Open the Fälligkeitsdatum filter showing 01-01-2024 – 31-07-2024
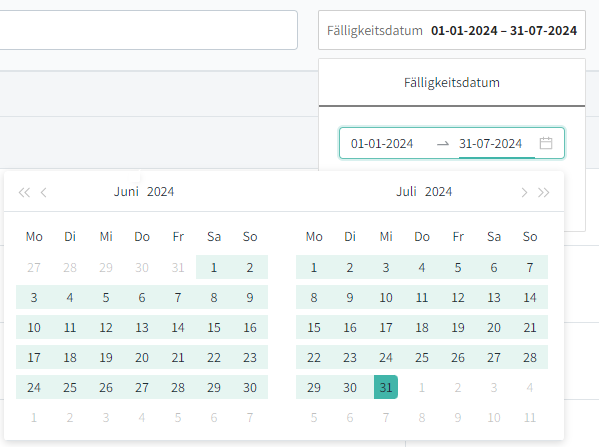 coord(452,30)
